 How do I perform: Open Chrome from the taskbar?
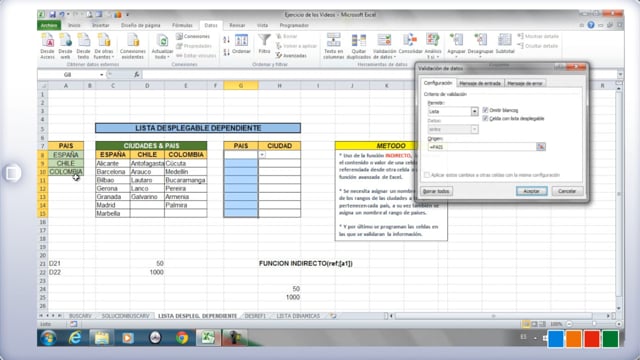pos(182,338)
